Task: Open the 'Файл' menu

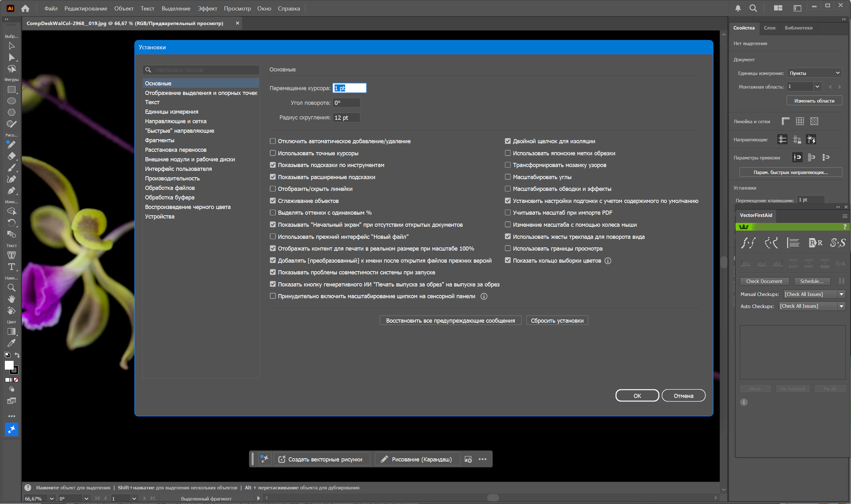Action: (51, 9)
